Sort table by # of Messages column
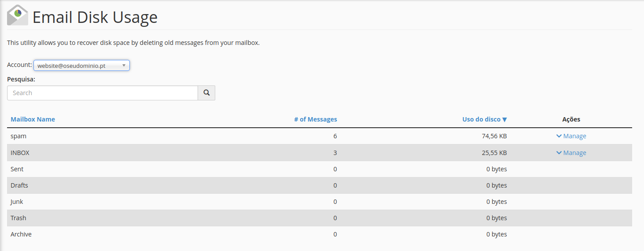The image size is (644, 251). tap(315, 119)
